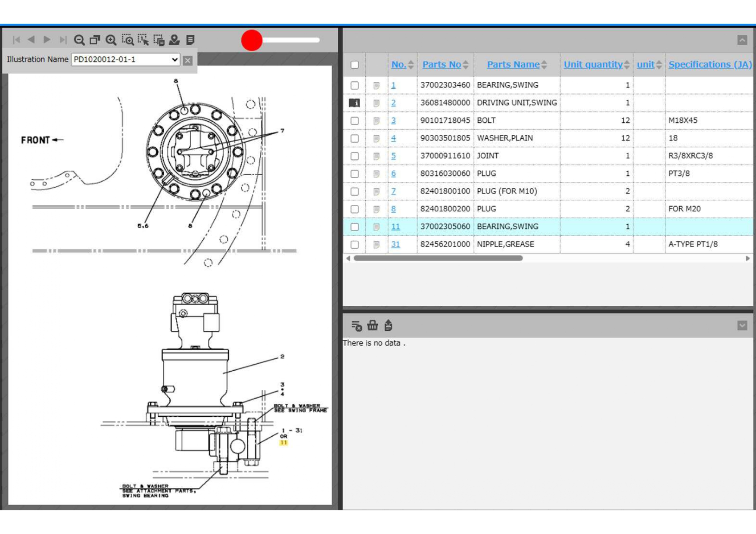Click the info icon on DRIVING UNIT,SWING row
This screenshot has width=756, height=534.
point(354,103)
